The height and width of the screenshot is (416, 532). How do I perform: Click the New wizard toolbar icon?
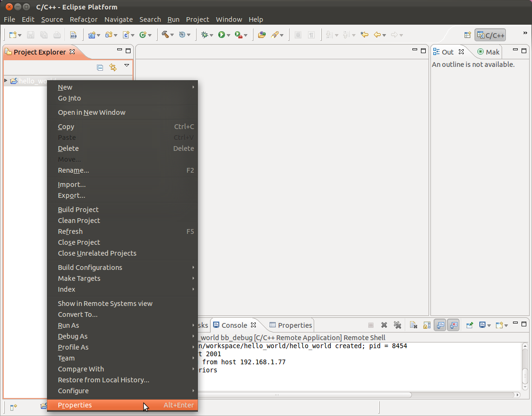pyautogui.click(x=13, y=35)
